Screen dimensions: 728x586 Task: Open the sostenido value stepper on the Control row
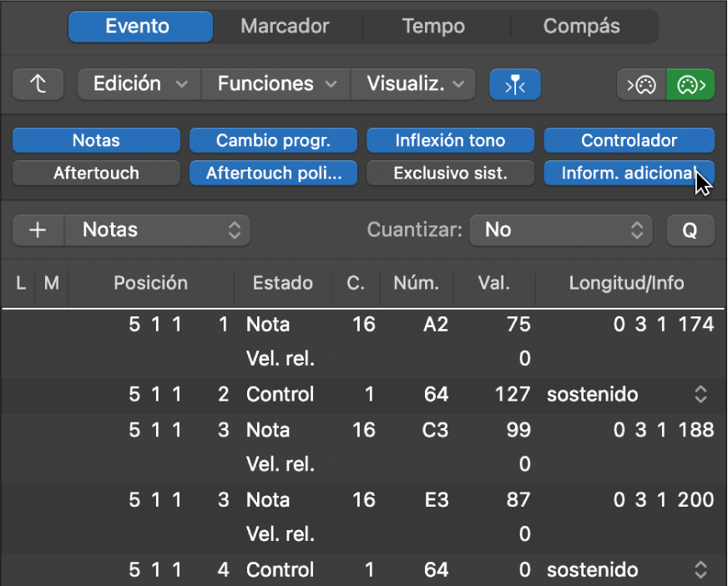coord(700,394)
